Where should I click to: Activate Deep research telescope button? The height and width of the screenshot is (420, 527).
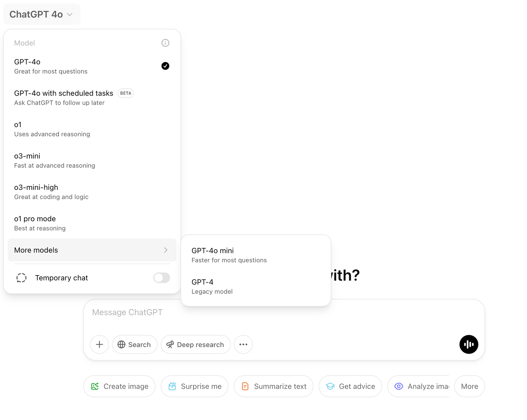[196, 344]
